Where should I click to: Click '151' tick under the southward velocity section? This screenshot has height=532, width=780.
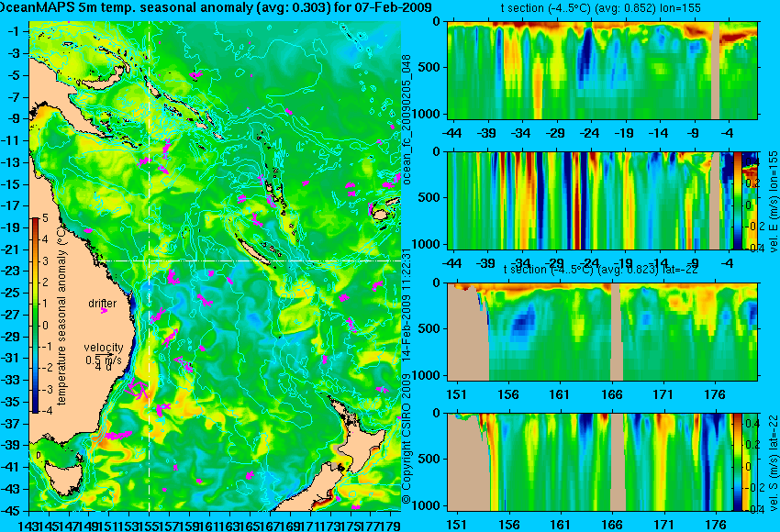(x=456, y=525)
